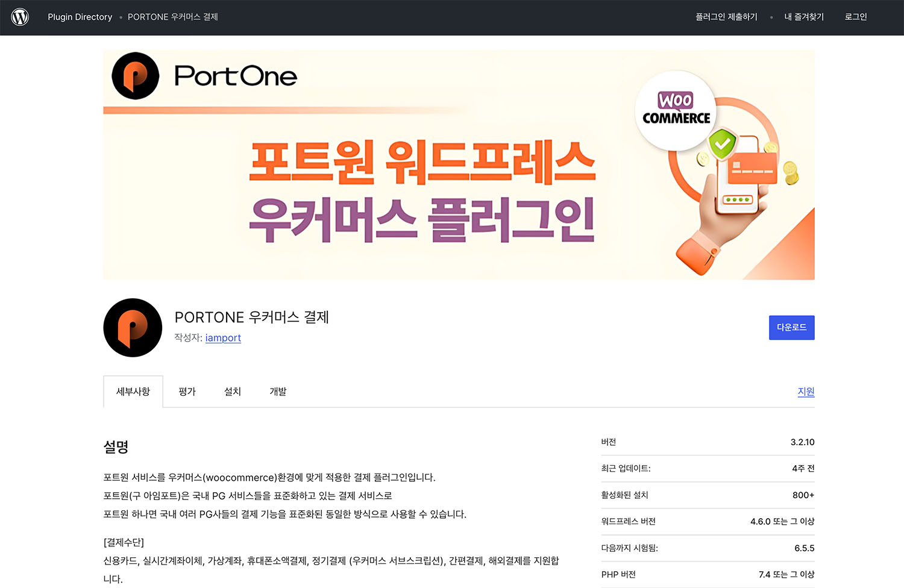Switch to the 평가 tab
The width and height of the screenshot is (904, 588).
click(x=187, y=392)
